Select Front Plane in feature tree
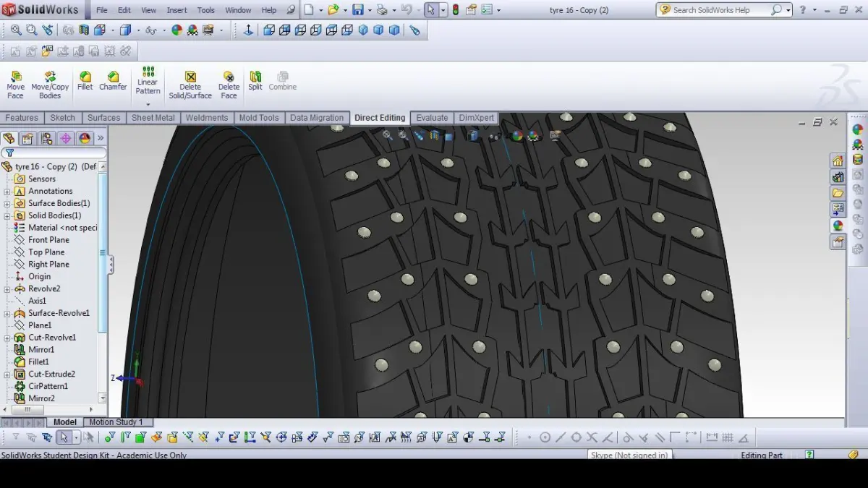The image size is (868, 488). (48, 240)
